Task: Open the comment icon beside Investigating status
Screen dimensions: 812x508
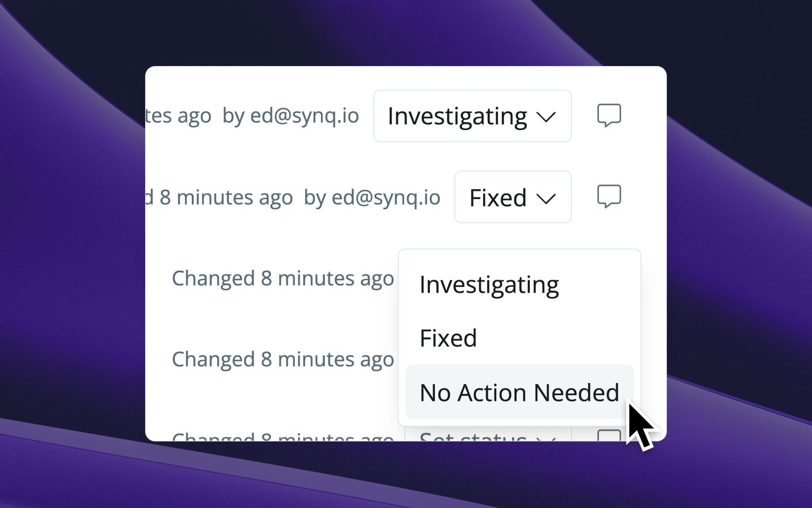Action: click(x=609, y=115)
